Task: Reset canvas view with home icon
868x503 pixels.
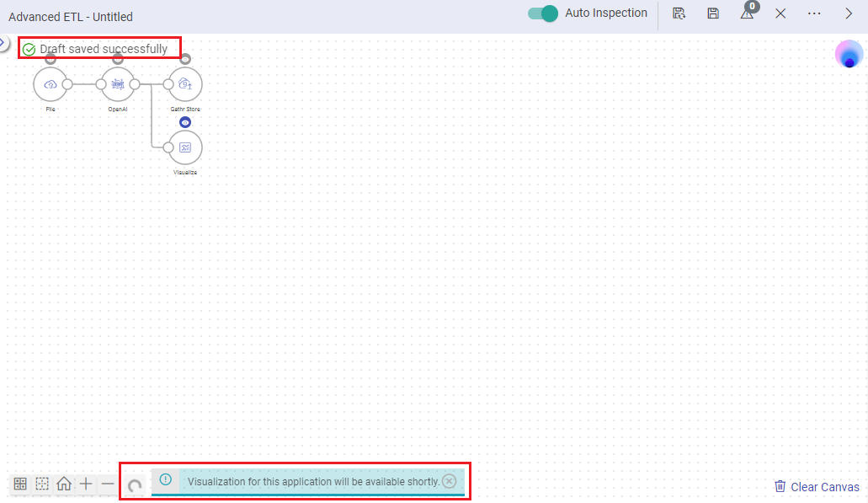Action: click(64, 484)
